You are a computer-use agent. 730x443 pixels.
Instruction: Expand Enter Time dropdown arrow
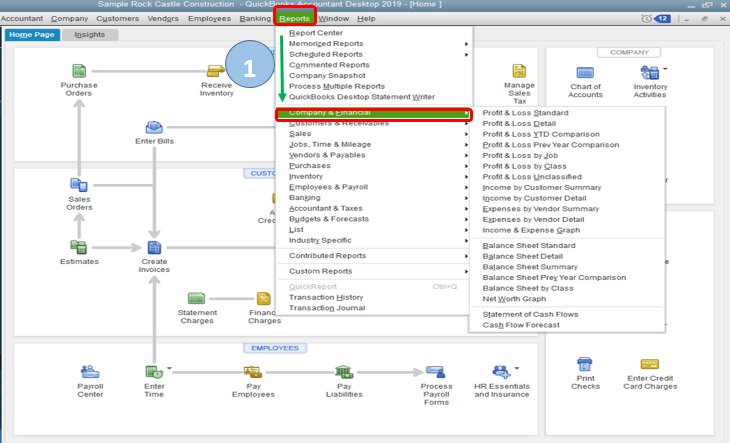click(169, 368)
